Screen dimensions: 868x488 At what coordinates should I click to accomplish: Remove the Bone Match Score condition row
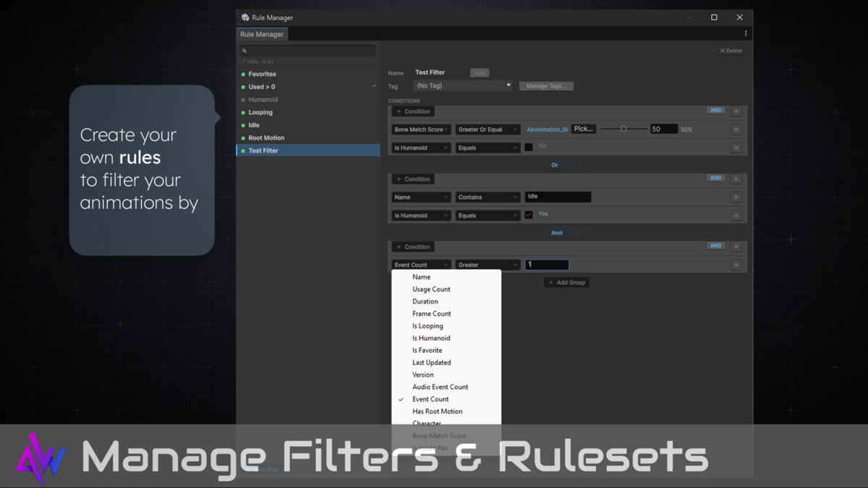point(736,129)
